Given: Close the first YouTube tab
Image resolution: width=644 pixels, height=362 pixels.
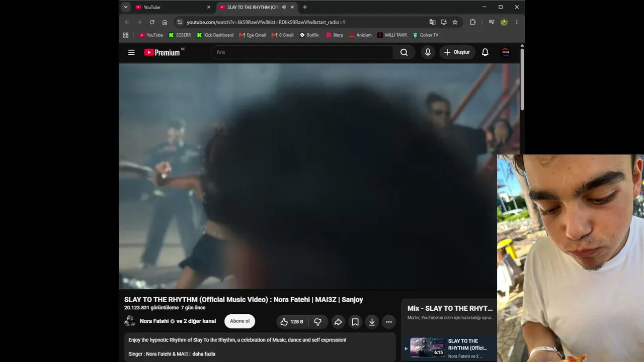Looking at the screenshot, I should click(x=209, y=7).
